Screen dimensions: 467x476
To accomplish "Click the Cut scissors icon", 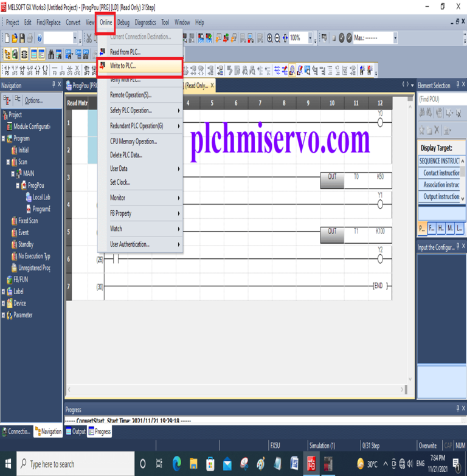I will [89, 38].
